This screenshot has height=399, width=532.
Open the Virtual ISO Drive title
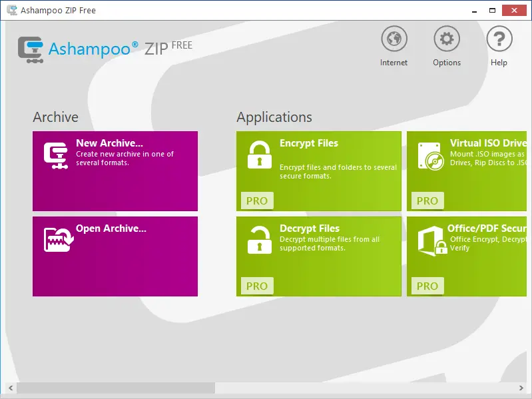click(488, 143)
